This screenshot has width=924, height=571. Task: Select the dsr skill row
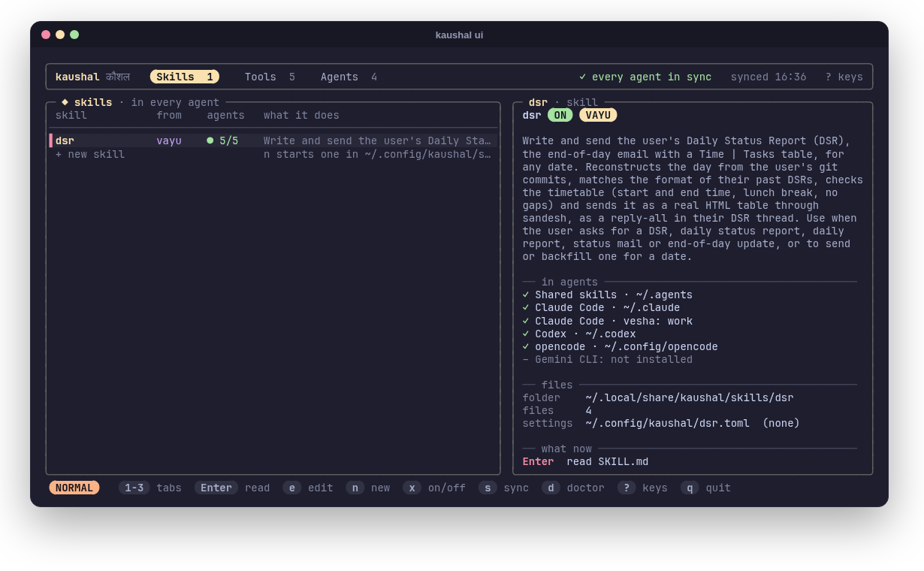(x=273, y=140)
